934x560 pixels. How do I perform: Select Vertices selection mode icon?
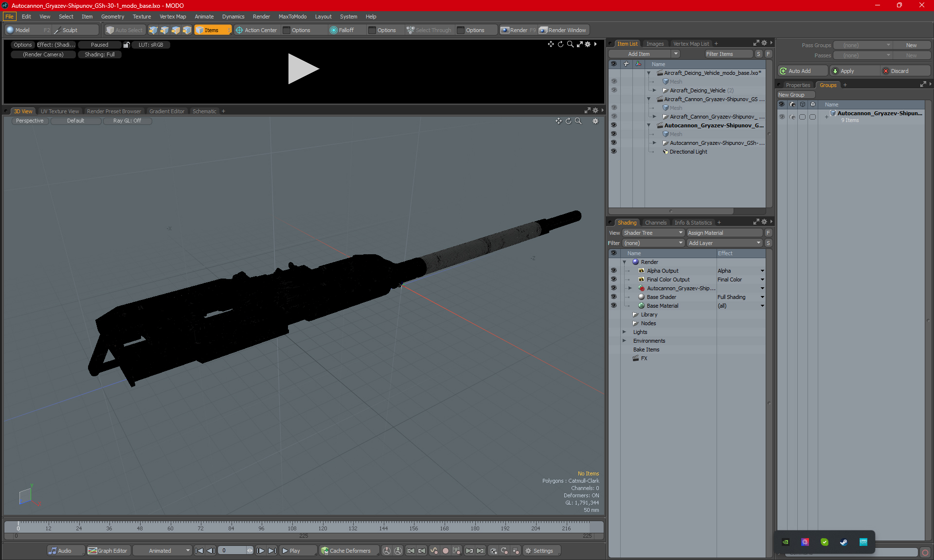(x=153, y=30)
